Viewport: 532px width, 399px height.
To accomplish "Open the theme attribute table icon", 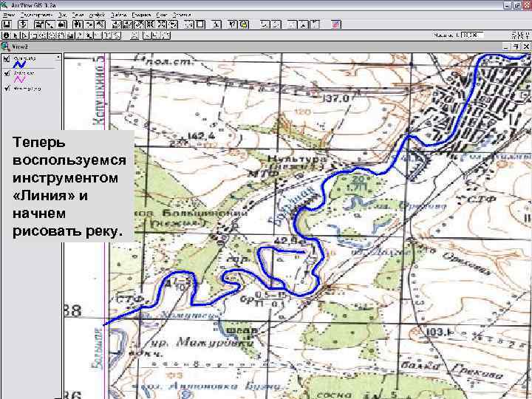I will 62,24.
